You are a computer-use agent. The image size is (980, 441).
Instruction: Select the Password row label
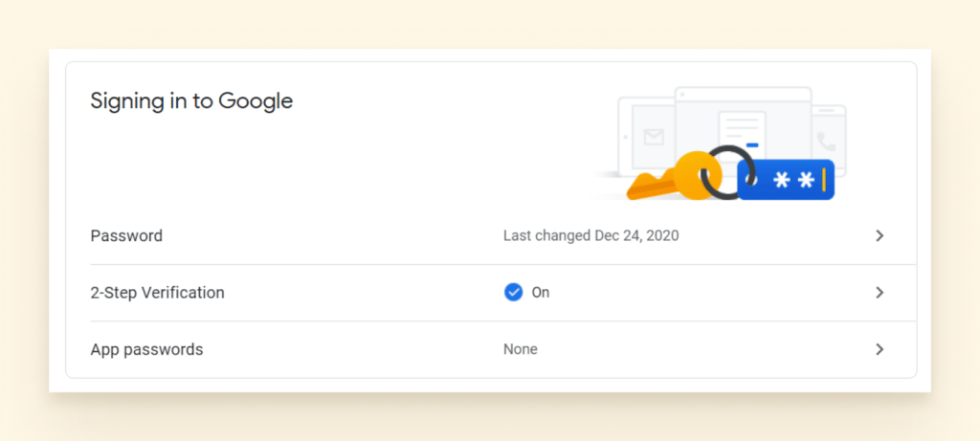coord(126,235)
